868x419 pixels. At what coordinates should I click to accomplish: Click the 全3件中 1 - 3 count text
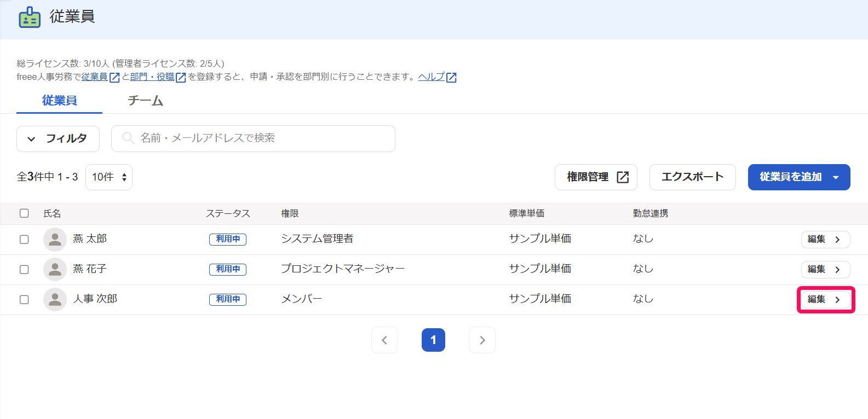[48, 177]
